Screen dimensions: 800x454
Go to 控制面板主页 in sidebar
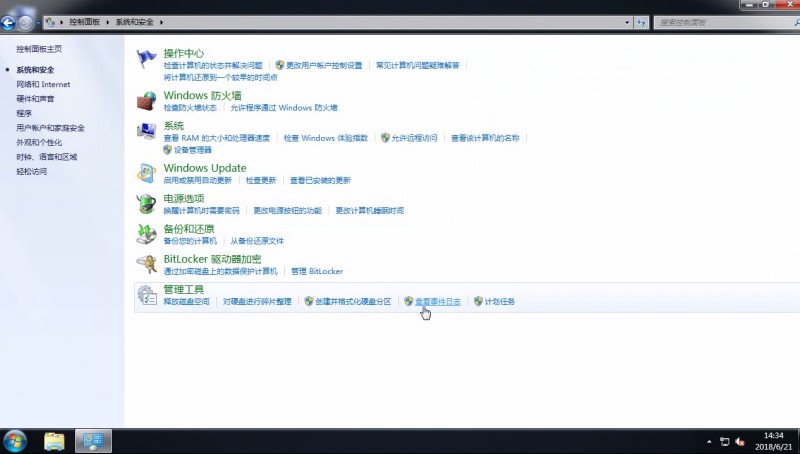click(39, 49)
